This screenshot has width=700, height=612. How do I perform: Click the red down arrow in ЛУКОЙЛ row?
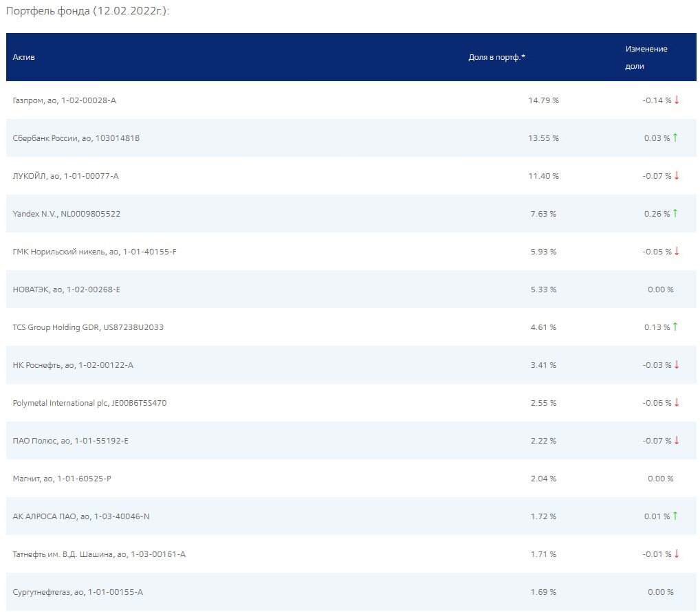coord(677,175)
